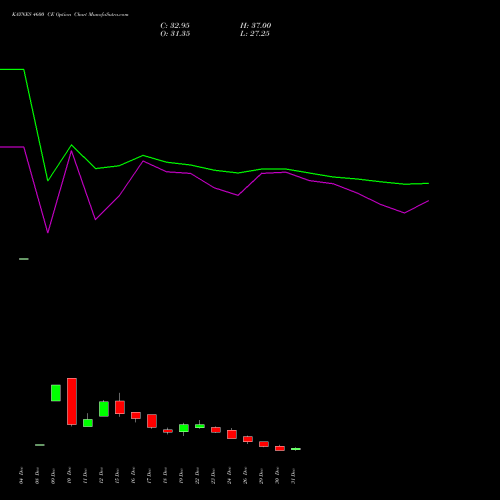Click the 29 Dec date label
This screenshot has width=500, height=500.
pos(262,476)
